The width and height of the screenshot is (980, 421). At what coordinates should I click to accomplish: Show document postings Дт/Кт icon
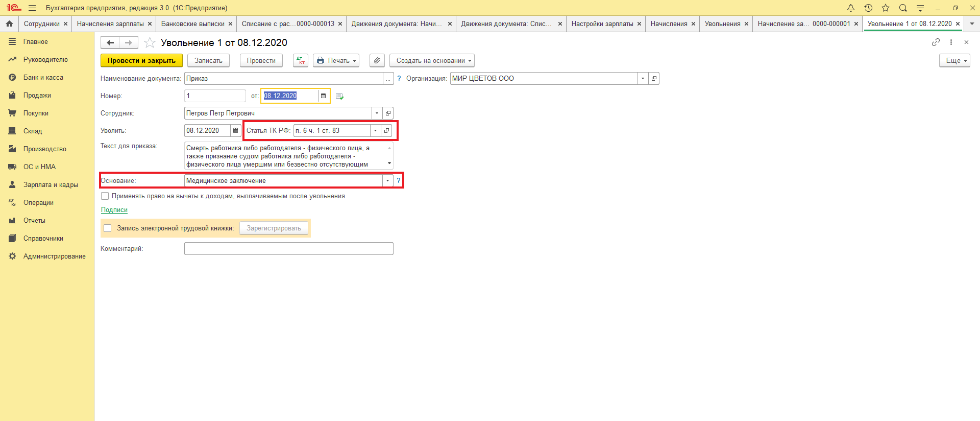pos(301,60)
